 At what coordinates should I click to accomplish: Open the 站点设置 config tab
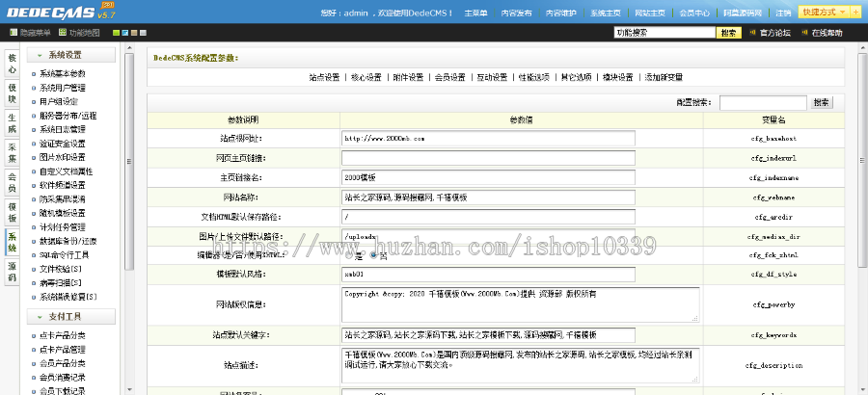tap(324, 77)
